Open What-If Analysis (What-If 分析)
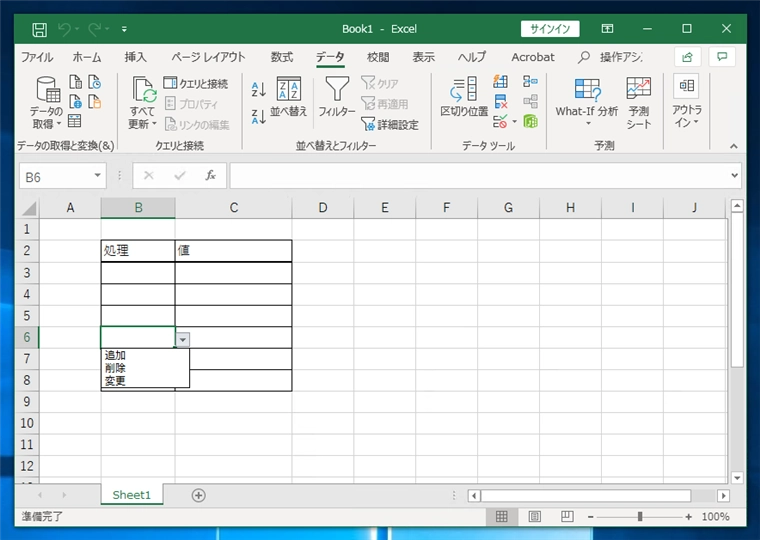 tap(587, 102)
